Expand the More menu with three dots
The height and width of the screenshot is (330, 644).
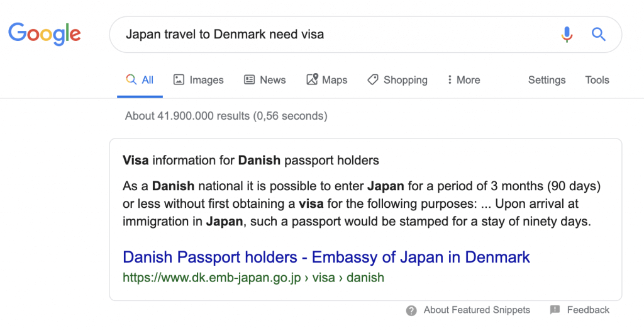tap(464, 80)
